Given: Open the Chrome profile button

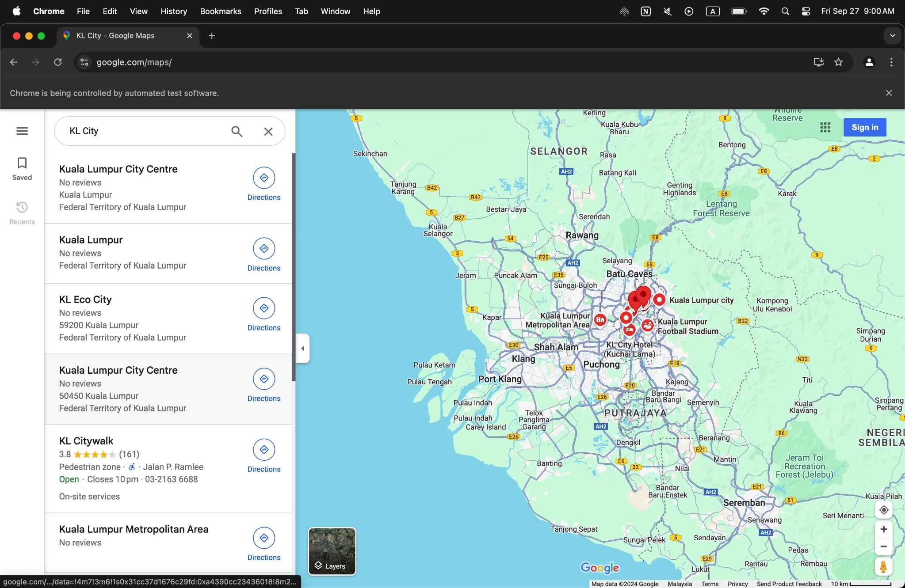Looking at the screenshot, I should pos(869,62).
